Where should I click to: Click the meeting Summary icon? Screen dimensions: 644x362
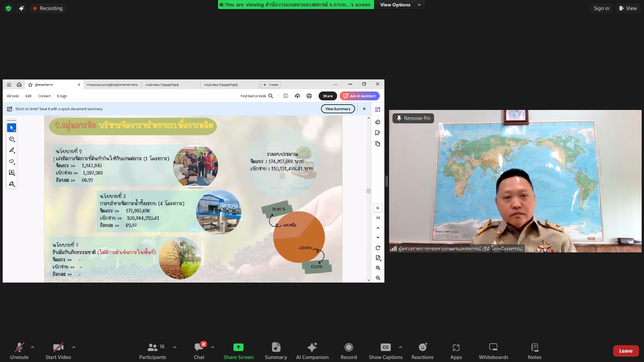[276, 350]
